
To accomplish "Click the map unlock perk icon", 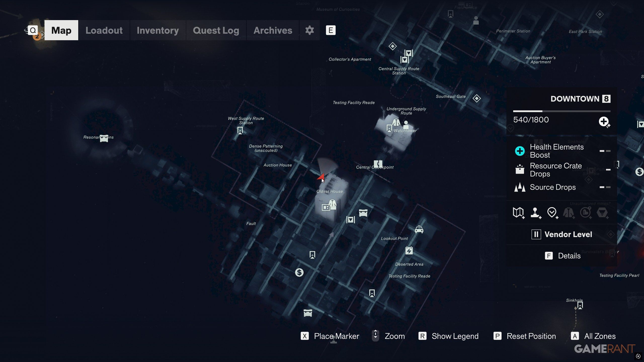I will pyautogui.click(x=518, y=213).
